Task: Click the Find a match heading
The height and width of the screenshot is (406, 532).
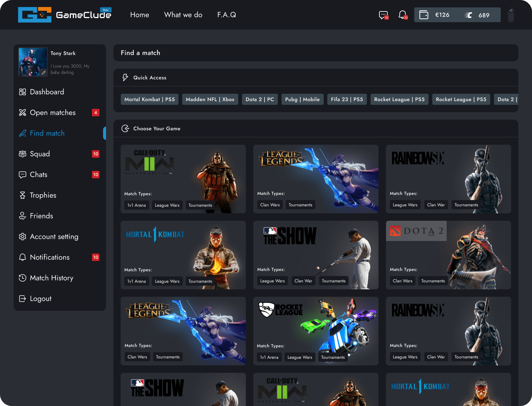Action: pyautogui.click(x=140, y=53)
